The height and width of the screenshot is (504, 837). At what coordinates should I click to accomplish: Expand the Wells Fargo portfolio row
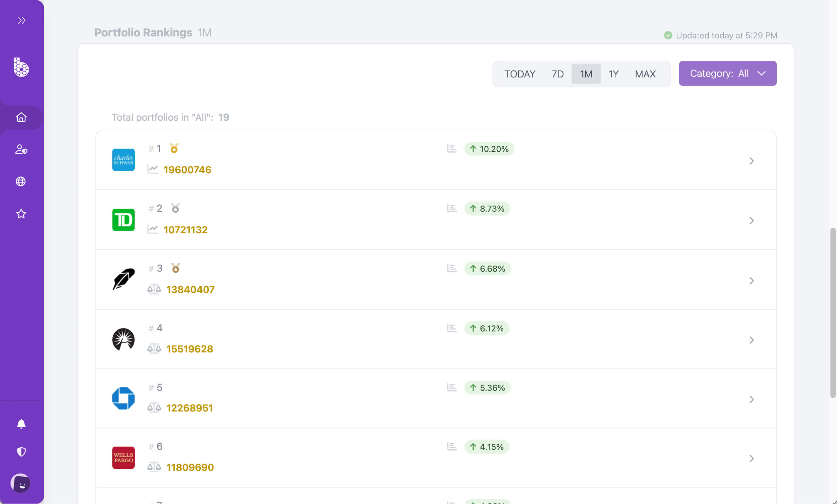pos(752,458)
